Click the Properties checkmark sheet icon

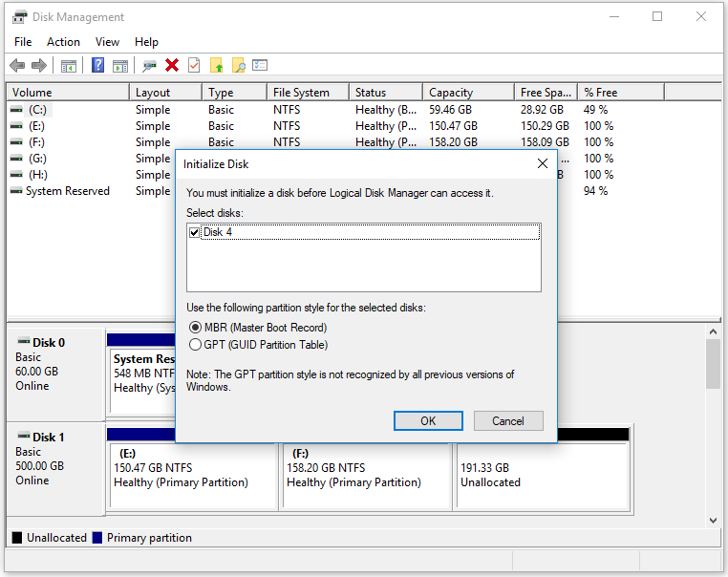(194, 66)
